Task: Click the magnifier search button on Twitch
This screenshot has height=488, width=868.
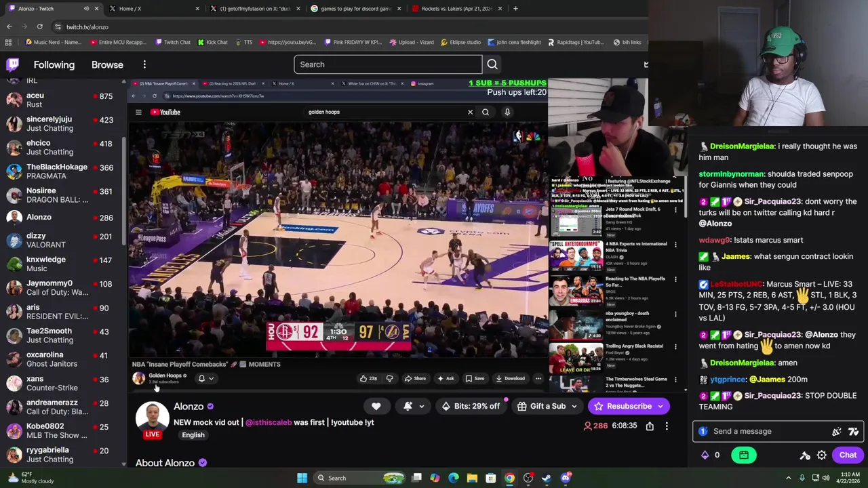Action: click(x=492, y=64)
